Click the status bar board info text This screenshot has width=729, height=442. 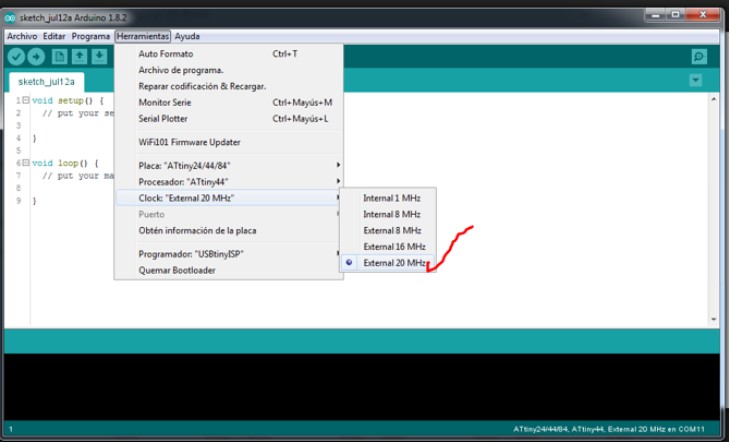(609, 429)
